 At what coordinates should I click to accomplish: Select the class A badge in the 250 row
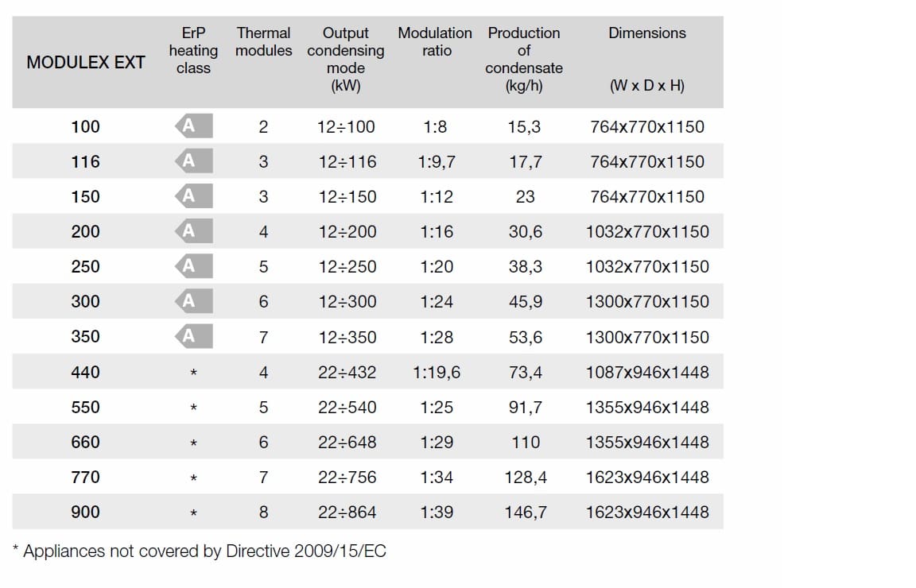click(193, 266)
